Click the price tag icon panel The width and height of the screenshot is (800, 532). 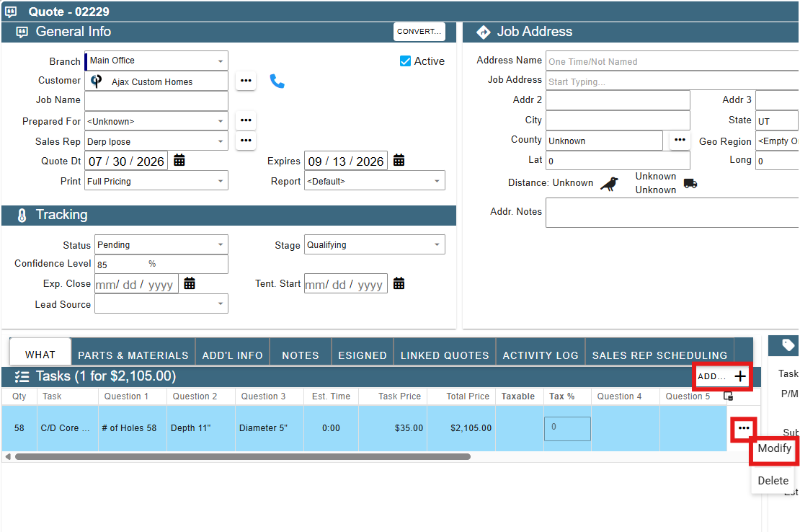(x=788, y=345)
